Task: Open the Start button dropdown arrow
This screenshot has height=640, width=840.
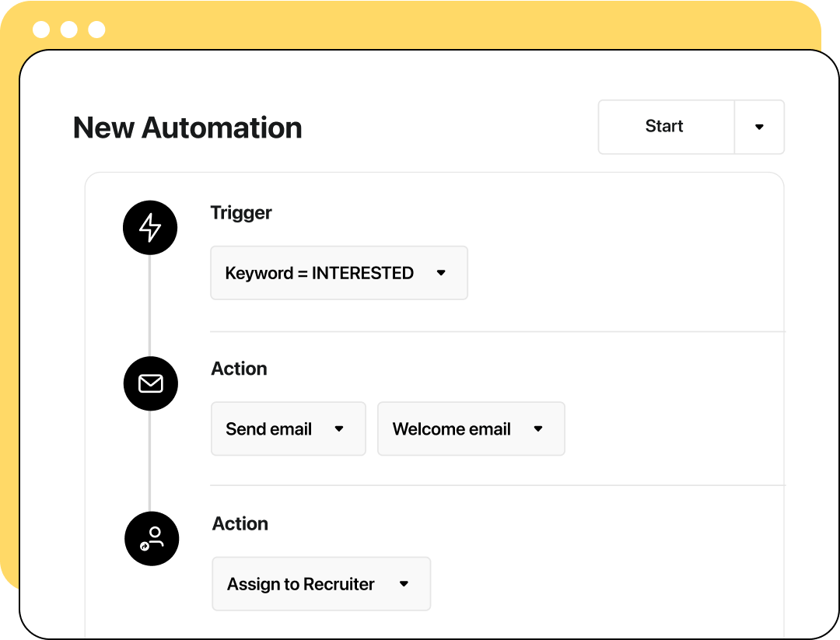Action: click(x=759, y=127)
